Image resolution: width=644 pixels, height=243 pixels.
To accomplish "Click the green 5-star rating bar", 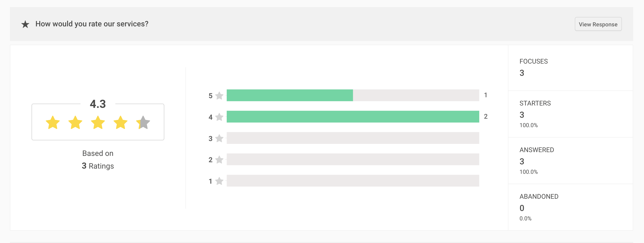I will (x=290, y=95).
